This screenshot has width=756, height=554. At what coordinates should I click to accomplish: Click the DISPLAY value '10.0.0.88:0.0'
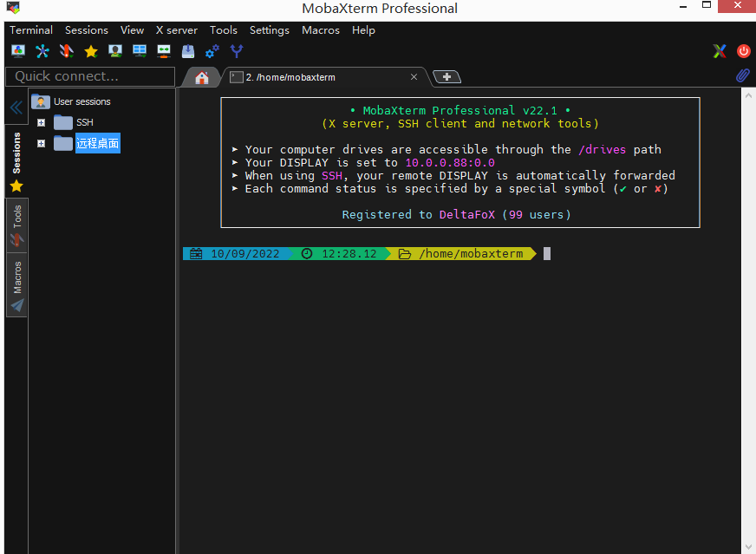[450, 162]
